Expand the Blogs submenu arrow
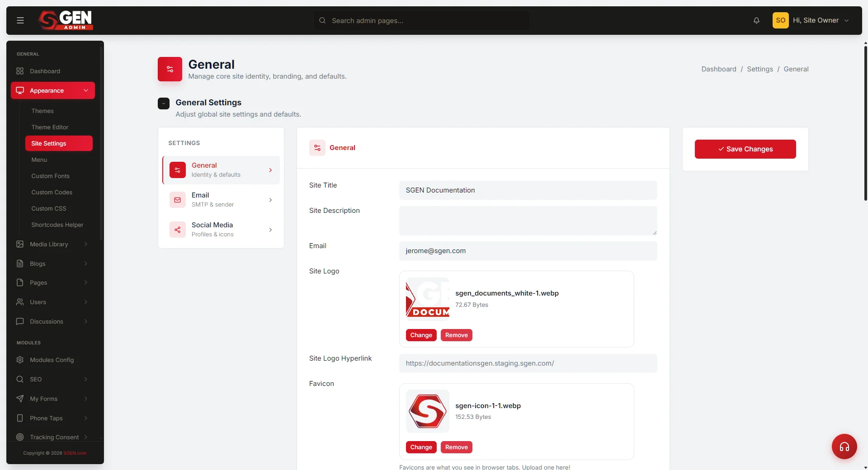 click(86, 263)
